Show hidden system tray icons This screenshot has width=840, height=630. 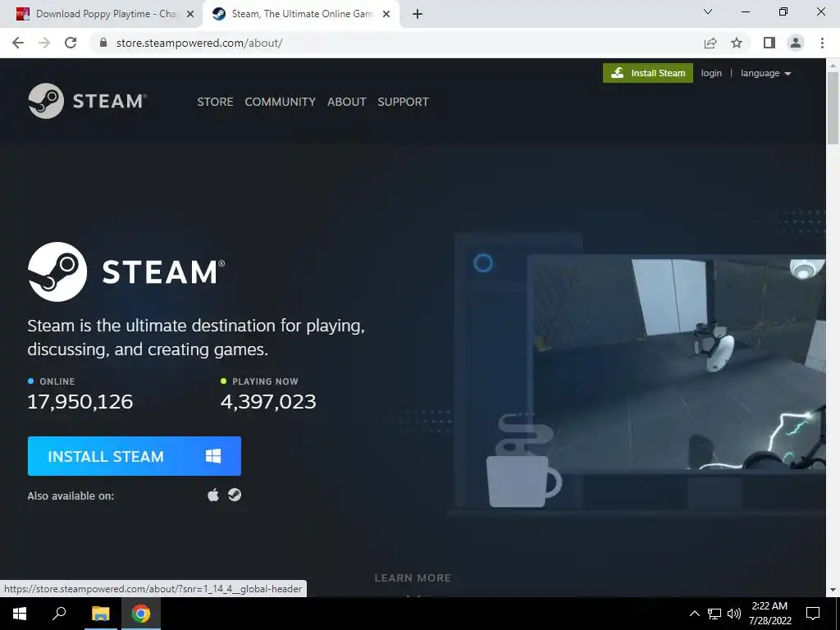(694, 614)
